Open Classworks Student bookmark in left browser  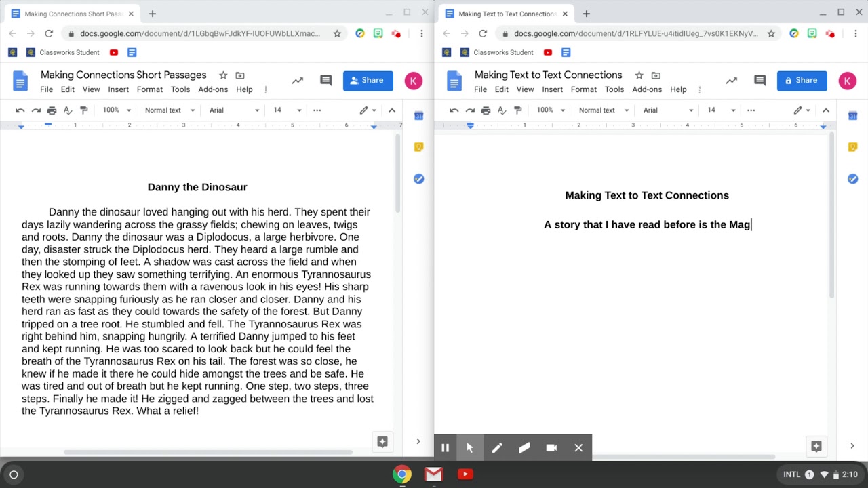[62, 52]
